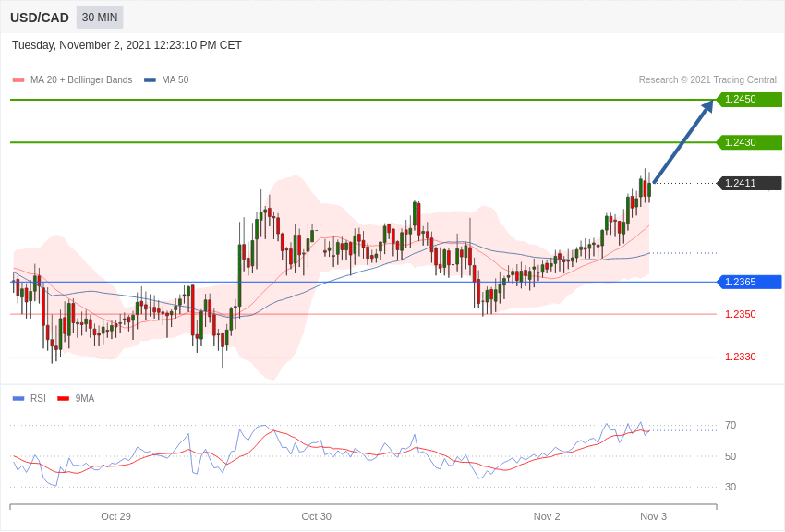
Task: Click the Oct 29 date axis label
Action: 115,516
